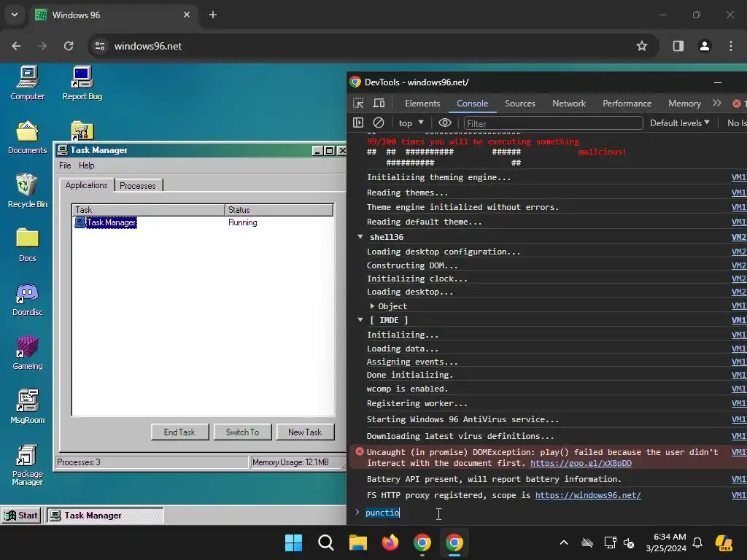The image size is (747, 560).
Task: Toggle the device toolbar icon
Action: 379,104
